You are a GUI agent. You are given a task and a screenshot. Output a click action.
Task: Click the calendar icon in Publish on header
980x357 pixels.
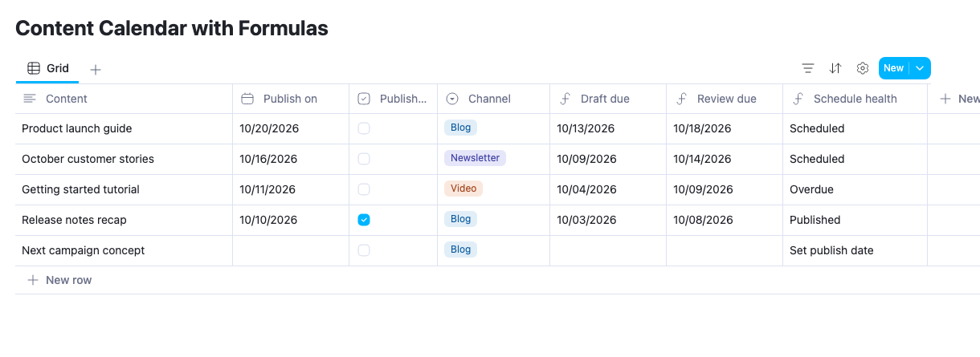pyautogui.click(x=247, y=99)
